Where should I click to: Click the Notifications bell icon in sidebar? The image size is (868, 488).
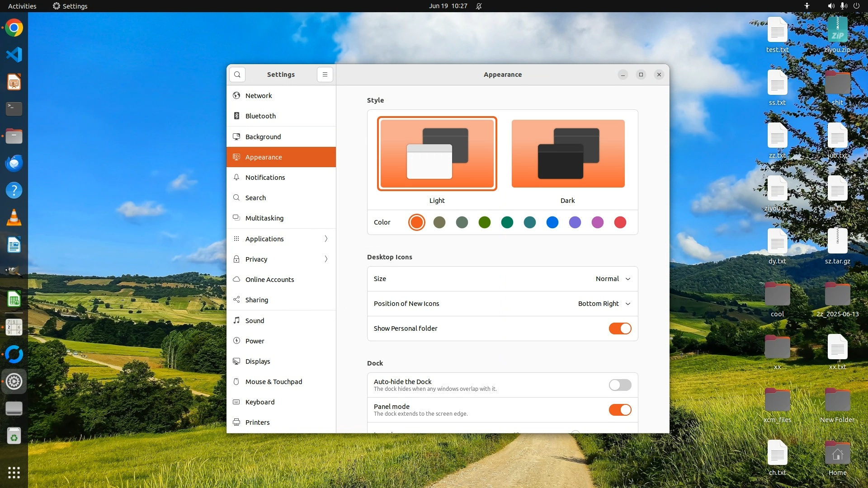point(236,178)
